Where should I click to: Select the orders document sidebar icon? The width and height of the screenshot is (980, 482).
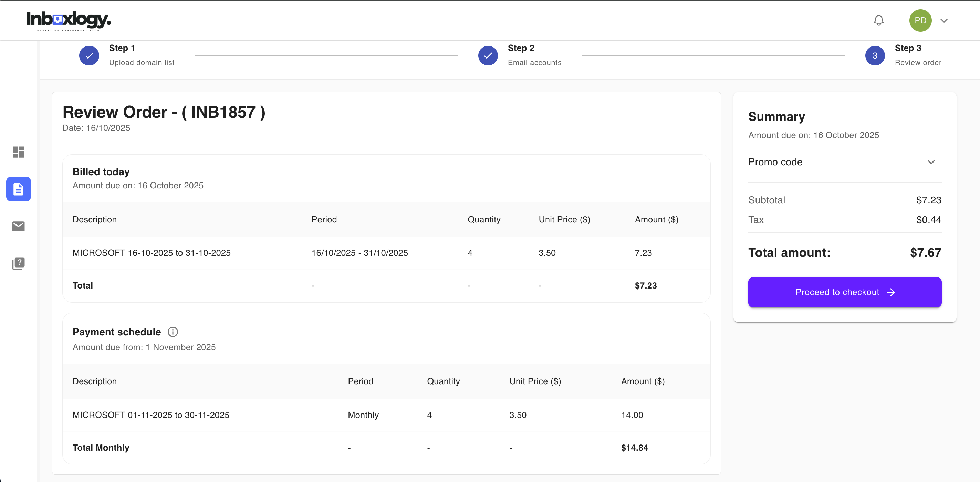[x=18, y=189]
